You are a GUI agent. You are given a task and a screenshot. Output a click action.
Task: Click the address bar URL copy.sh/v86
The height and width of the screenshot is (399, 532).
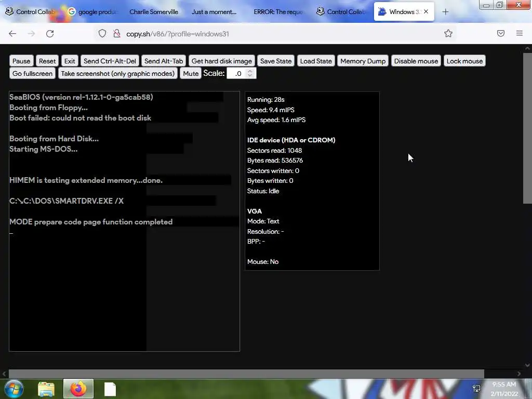178,34
